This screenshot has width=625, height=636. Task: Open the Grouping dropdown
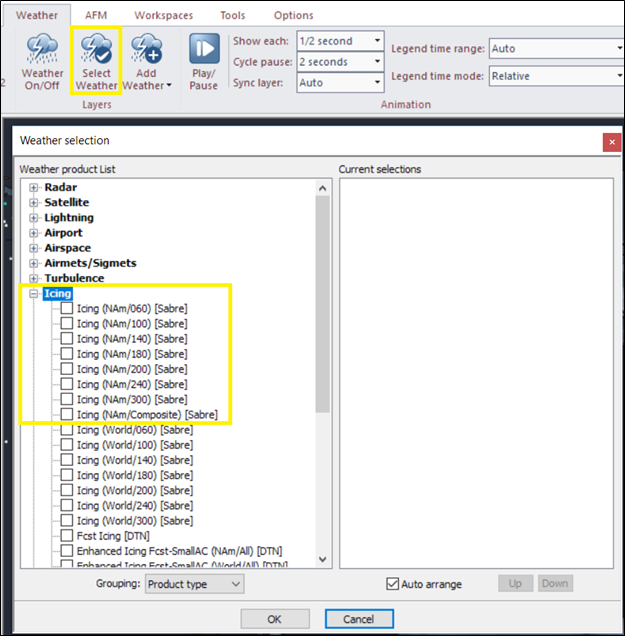(194, 584)
